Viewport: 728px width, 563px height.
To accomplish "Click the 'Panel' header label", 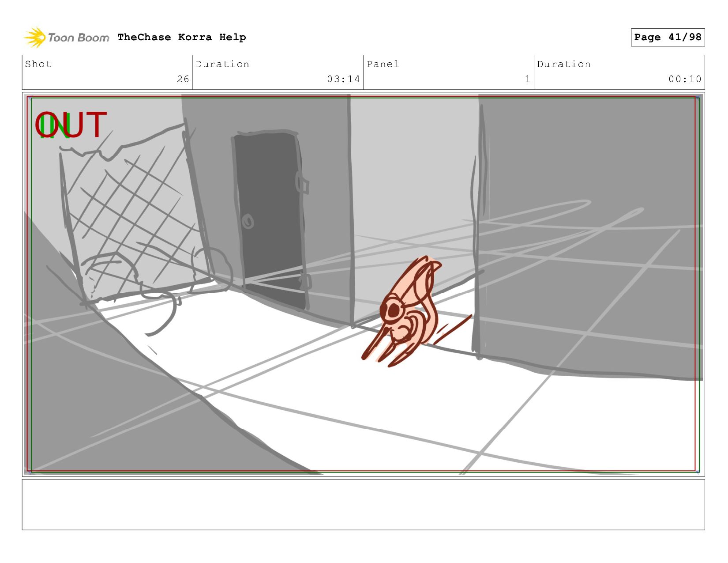I will click(x=383, y=64).
